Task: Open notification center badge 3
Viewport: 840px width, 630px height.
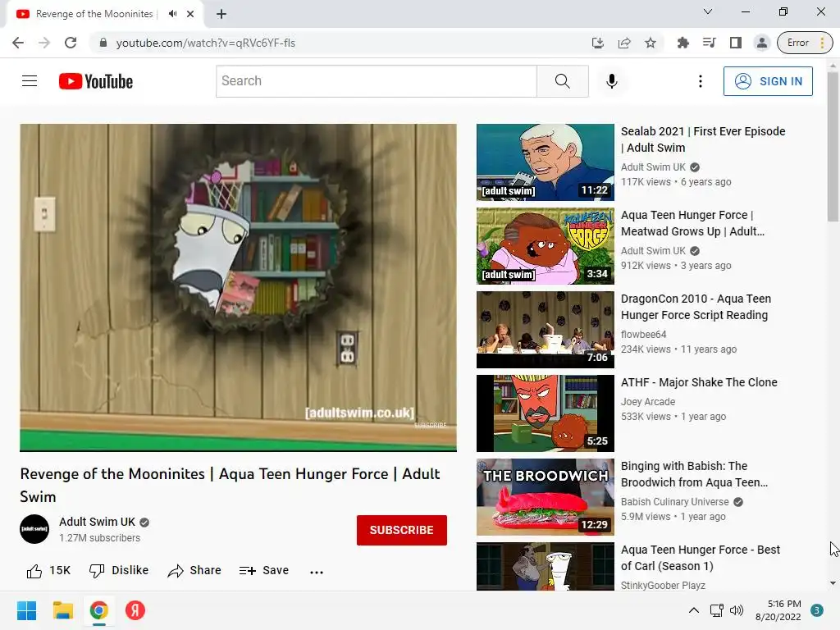Action: coord(817,610)
